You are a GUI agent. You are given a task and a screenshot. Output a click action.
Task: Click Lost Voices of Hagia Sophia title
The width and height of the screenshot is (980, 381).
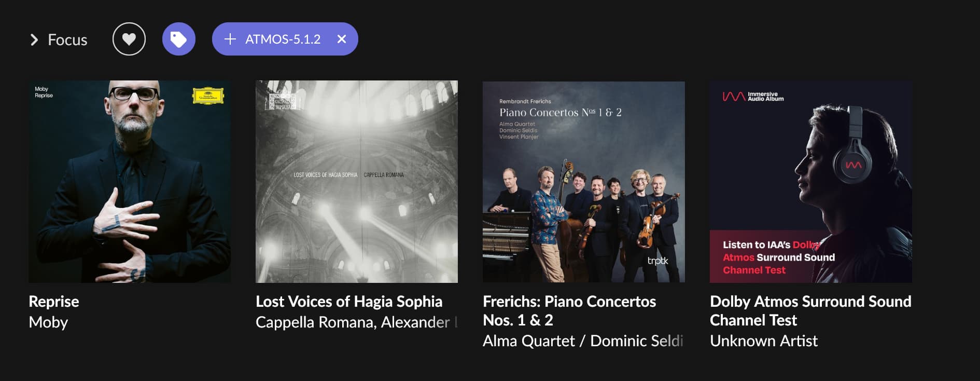(349, 302)
